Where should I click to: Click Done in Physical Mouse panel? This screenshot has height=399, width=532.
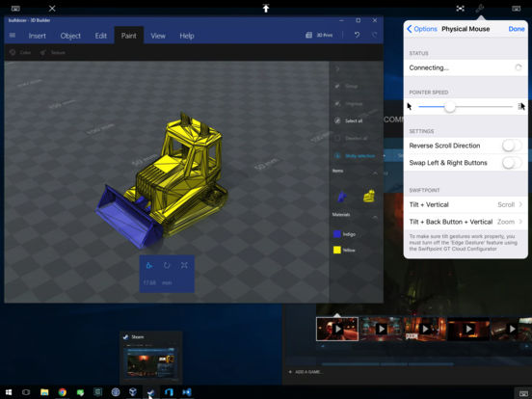pos(517,29)
